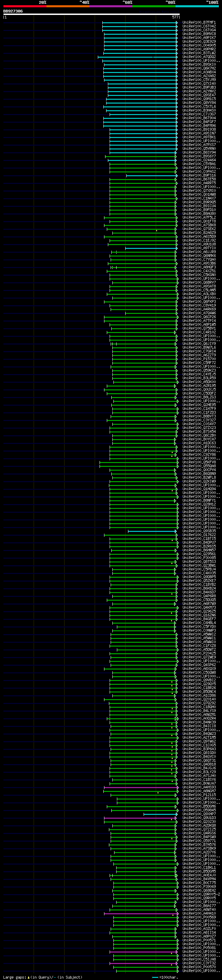This screenshot has height=980, width=222.
Task: Click the magenta alignment bar for UniRef100_A4HS93
Action: pyautogui.click(x=141, y=787)
